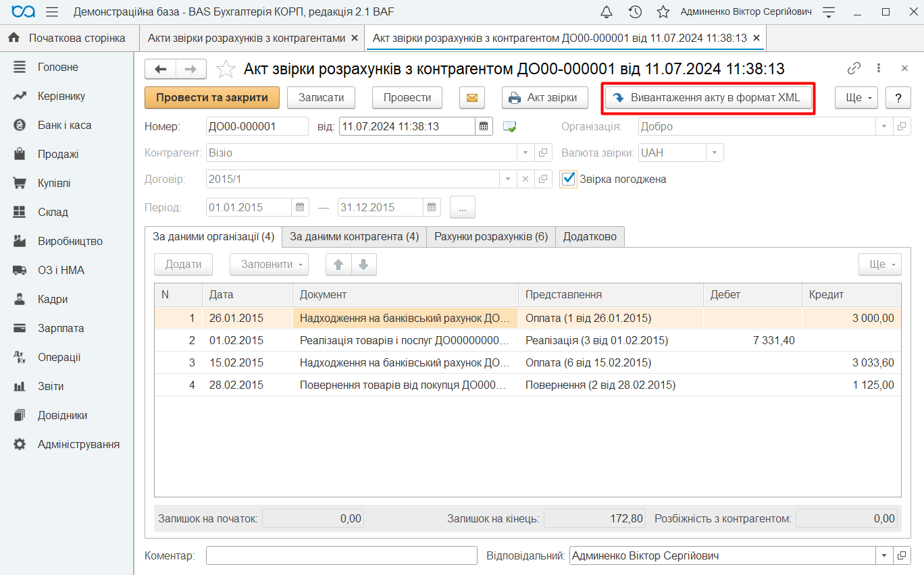Open service settings icon next to username
Screen dimensions: 924x575
tap(829, 12)
